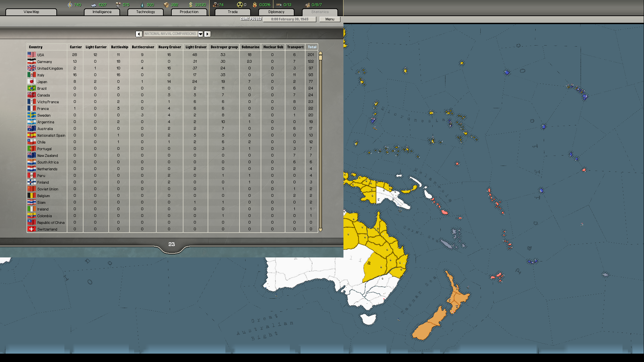Select the USA flag in the table

click(32, 54)
